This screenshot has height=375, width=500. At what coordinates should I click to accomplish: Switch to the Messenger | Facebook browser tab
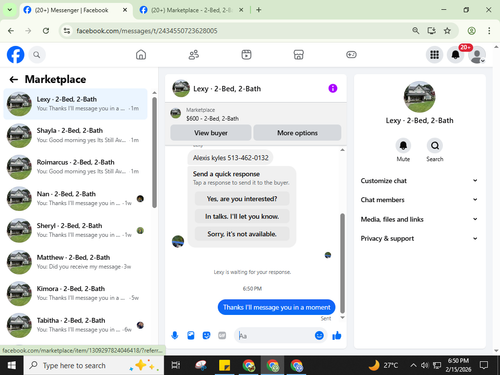[x=71, y=10]
